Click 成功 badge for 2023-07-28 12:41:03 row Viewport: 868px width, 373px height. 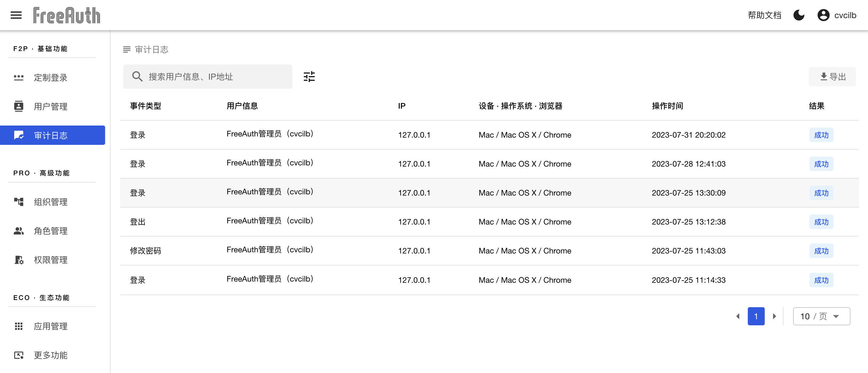821,164
